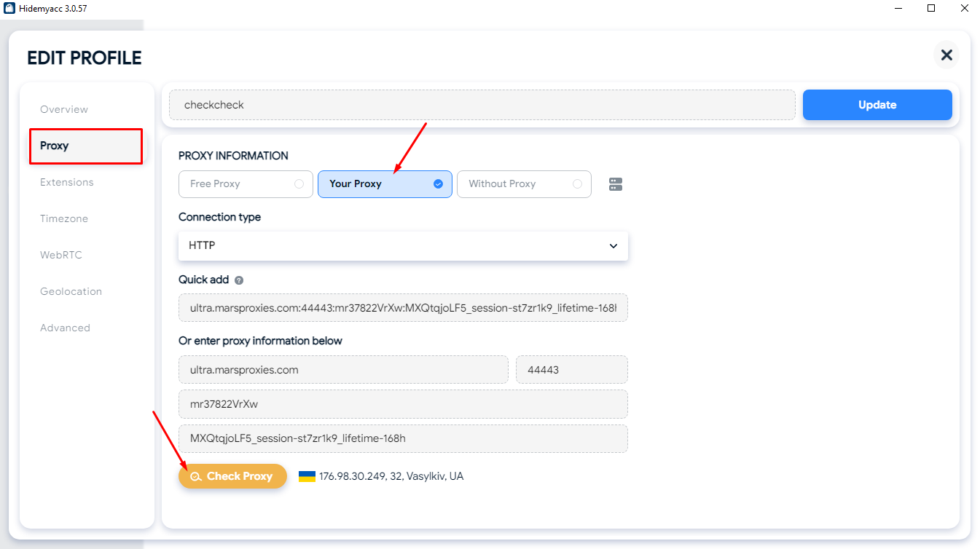
Task: Click Or enter proxy information below text
Action: click(260, 341)
